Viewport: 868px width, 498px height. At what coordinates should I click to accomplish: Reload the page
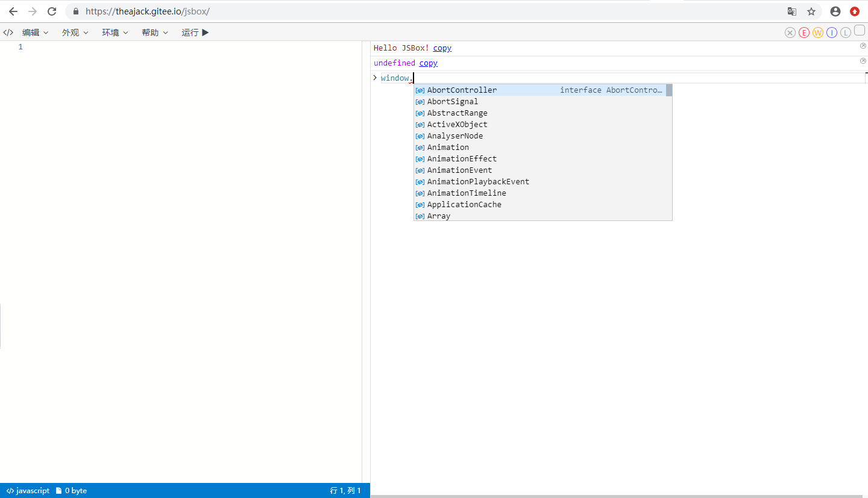click(x=52, y=11)
